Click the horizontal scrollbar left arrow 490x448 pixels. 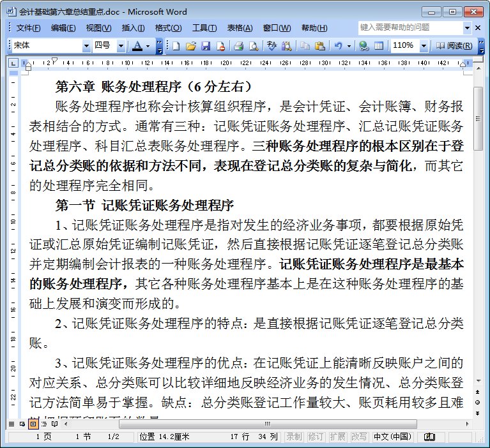(66, 424)
